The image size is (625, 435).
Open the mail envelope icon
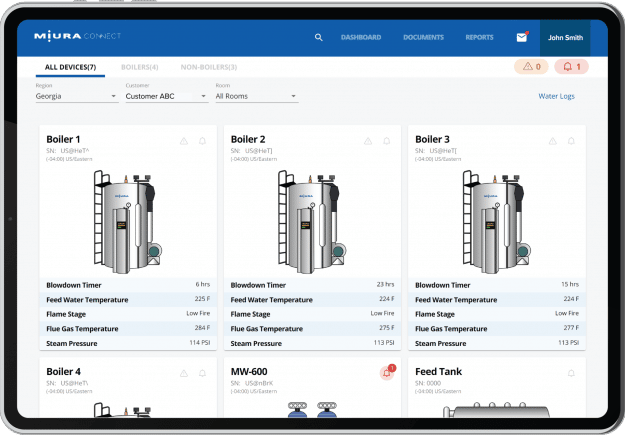[x=522, y=37]
